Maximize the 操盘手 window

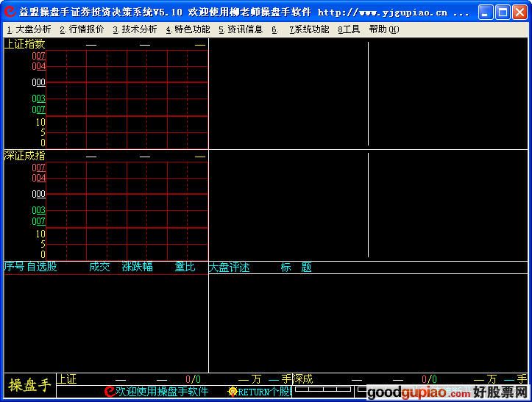pyautogui.click(x=502, y=12)
